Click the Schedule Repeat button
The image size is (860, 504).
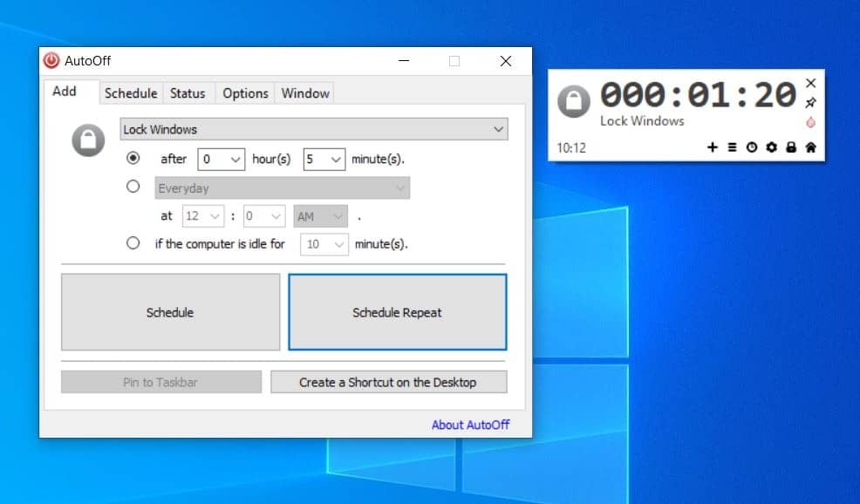pos(397,311)
